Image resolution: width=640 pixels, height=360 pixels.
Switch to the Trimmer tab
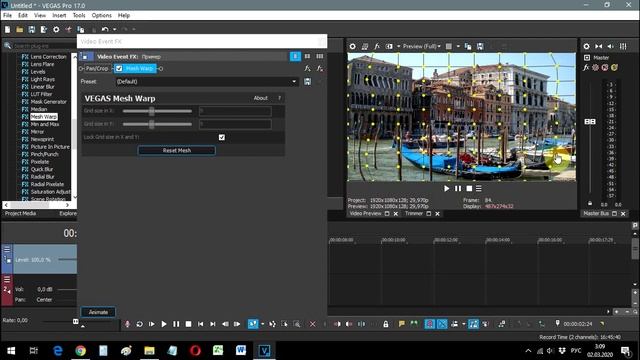(x=414, y=213)
